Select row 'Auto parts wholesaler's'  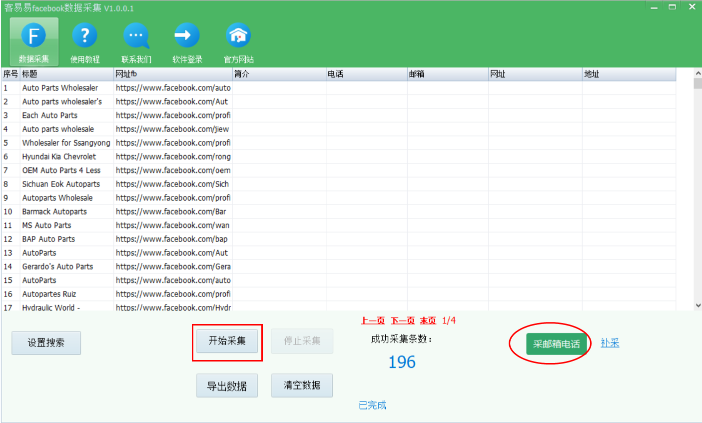(x=338, y=102)
